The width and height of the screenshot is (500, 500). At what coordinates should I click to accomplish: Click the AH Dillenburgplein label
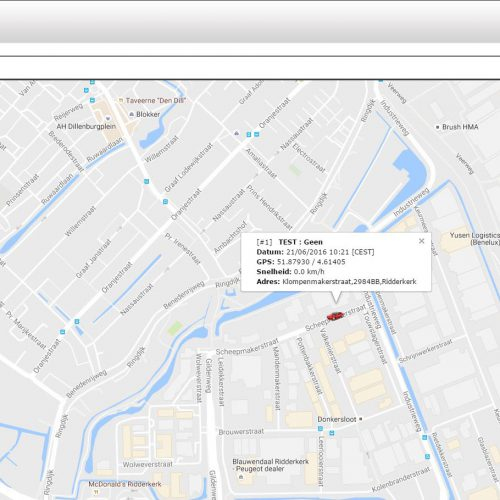coord(86,126)
